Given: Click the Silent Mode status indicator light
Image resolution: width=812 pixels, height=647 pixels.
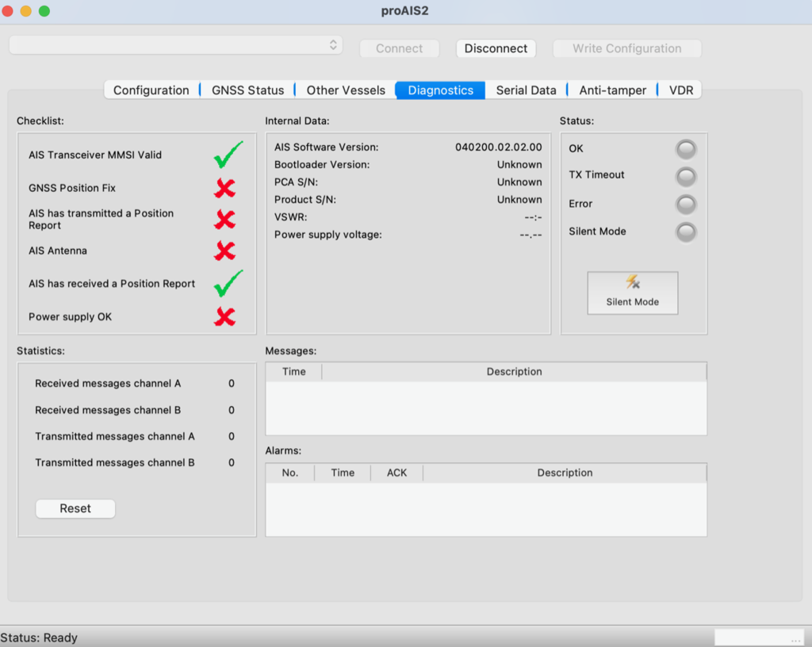Looking at the screenshot, I should pos(686,232).
